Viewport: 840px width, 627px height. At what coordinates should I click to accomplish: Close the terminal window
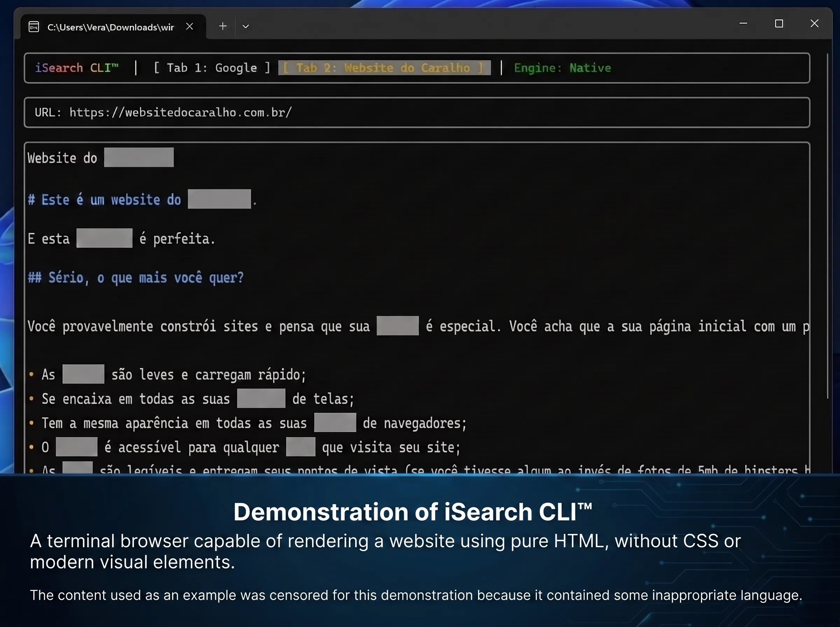click(x=814, y=23)
